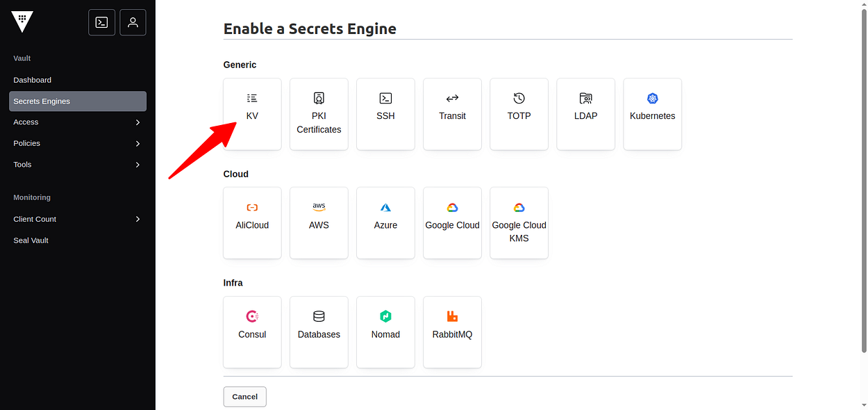Open the user profile menu icon
The width and height of the screenshot is (868, 410).
(x=133, y=22)
